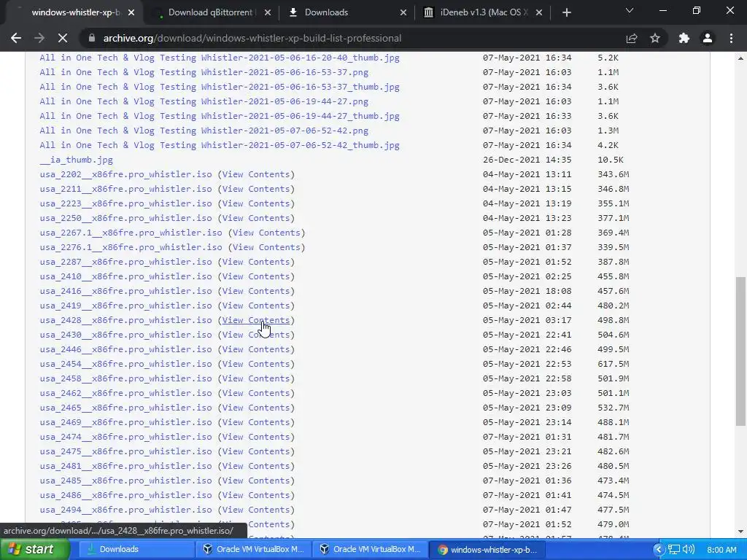Open the Chrome profile icon
Image resolution: width=747 pixels, height=560 pixels.
point(708,38)
